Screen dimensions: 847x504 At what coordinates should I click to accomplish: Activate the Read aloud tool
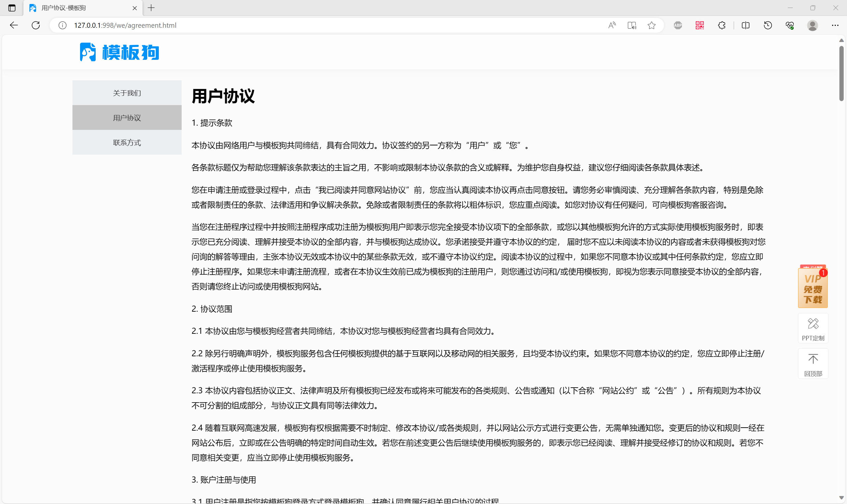point(612,25)
